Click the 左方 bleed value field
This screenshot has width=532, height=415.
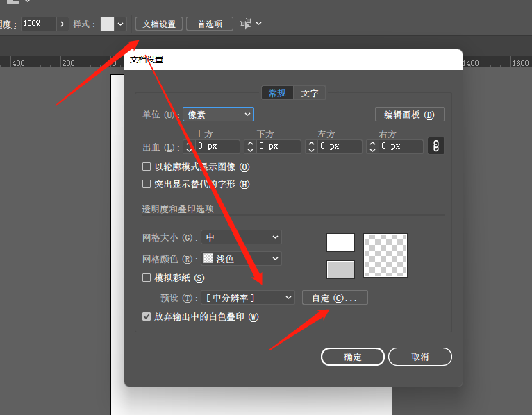pos(340,146)
